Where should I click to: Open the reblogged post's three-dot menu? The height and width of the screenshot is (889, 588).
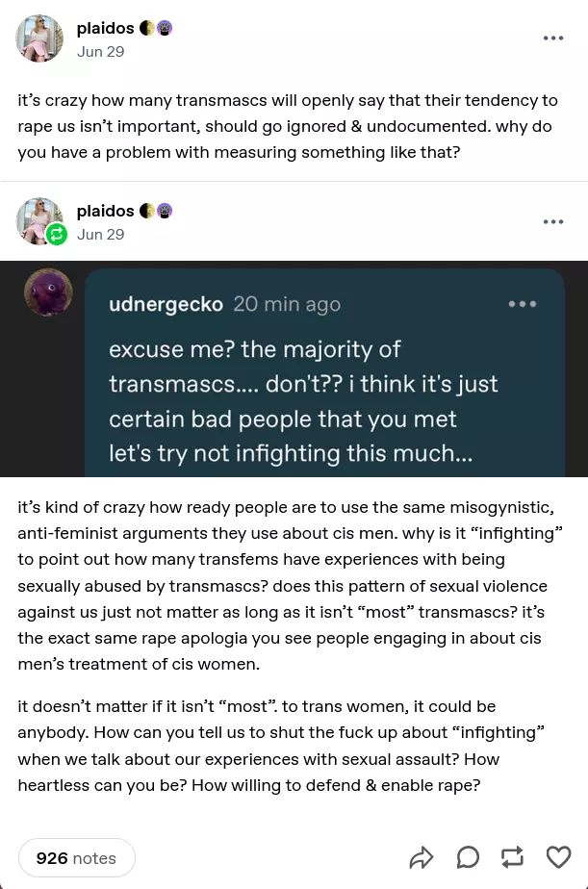click(x=553, y=221)
